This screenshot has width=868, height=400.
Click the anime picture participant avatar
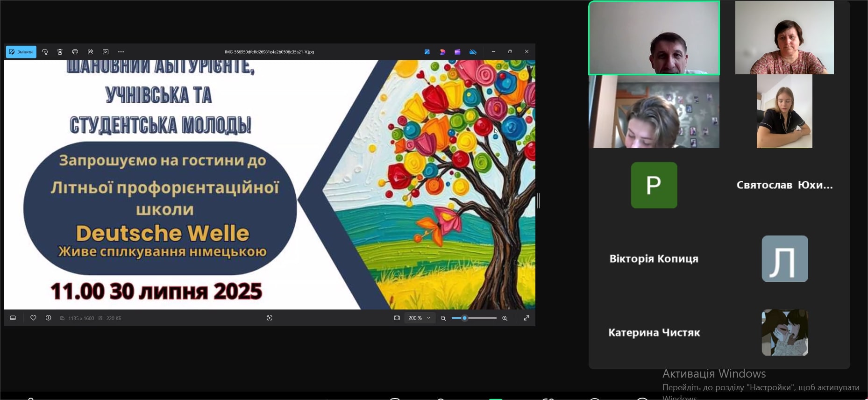tap(785, 332)
